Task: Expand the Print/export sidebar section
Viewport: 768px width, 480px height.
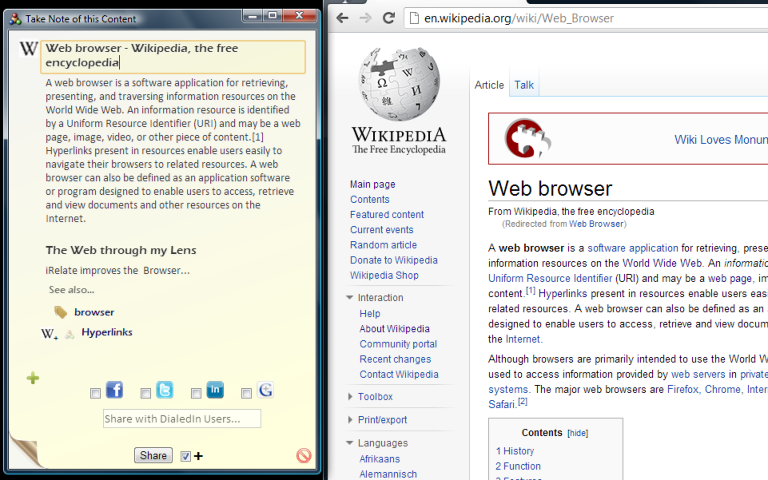Action: tap(350, 420)
